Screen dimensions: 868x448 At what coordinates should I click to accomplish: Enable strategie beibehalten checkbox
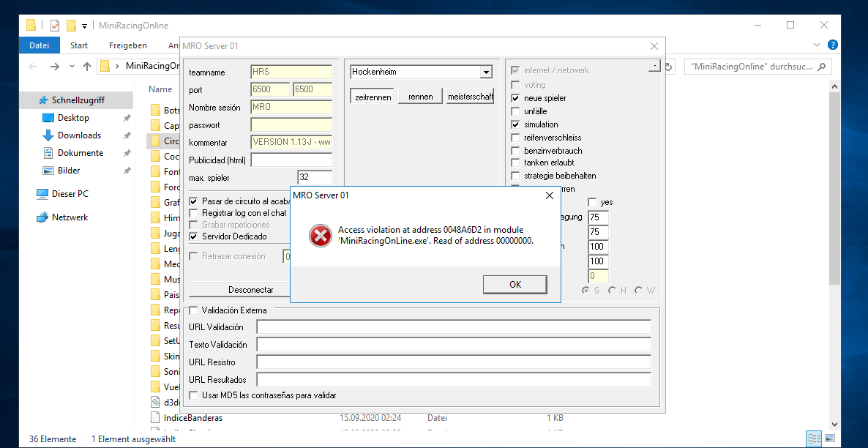coord(515,176)
